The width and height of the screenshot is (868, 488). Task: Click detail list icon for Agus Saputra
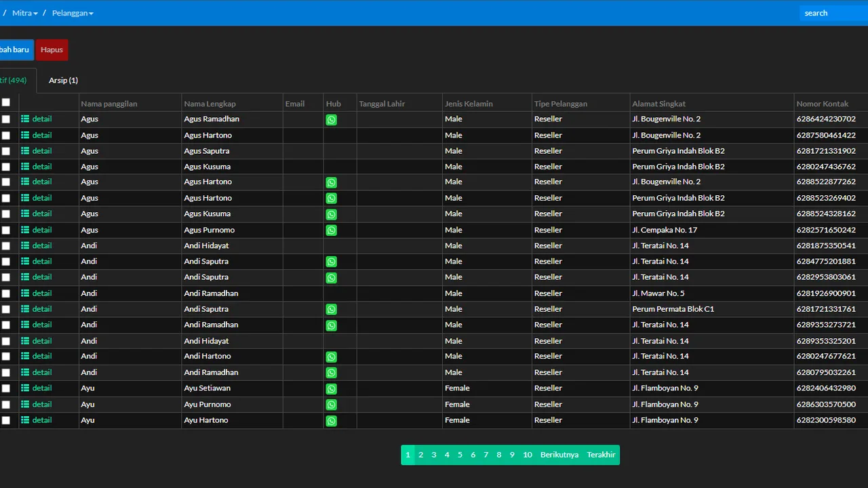click(x=25, y=150)
